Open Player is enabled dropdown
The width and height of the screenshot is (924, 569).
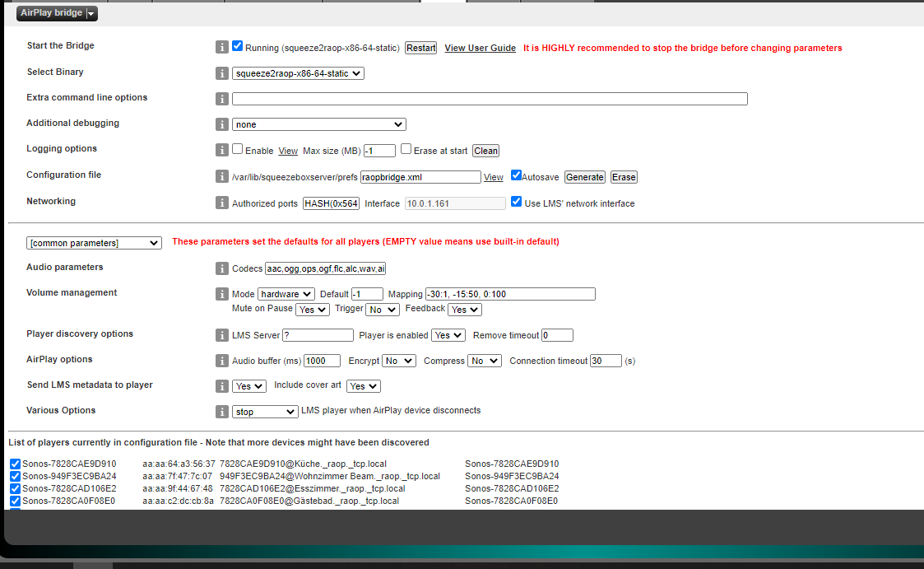pos(448,335)
